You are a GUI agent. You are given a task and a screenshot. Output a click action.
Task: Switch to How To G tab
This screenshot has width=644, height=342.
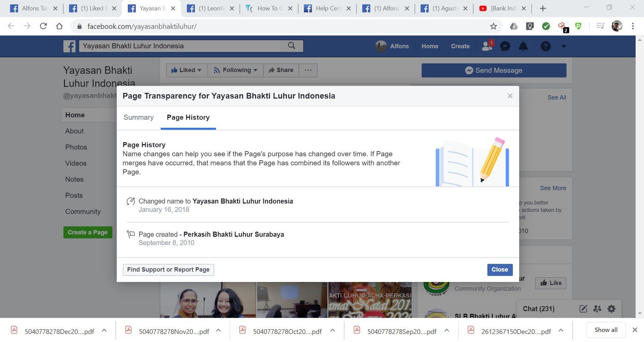point(269,9)
